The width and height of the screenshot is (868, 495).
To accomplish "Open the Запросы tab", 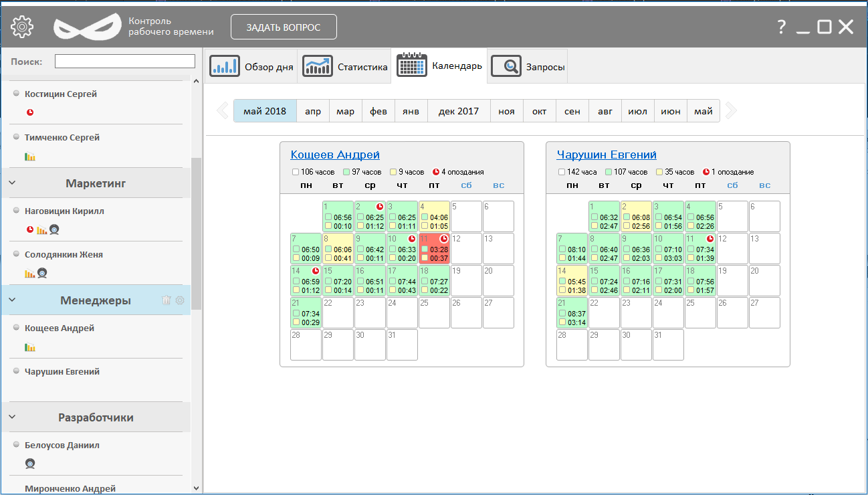I will pyautogui.click(x=528, y=67).
